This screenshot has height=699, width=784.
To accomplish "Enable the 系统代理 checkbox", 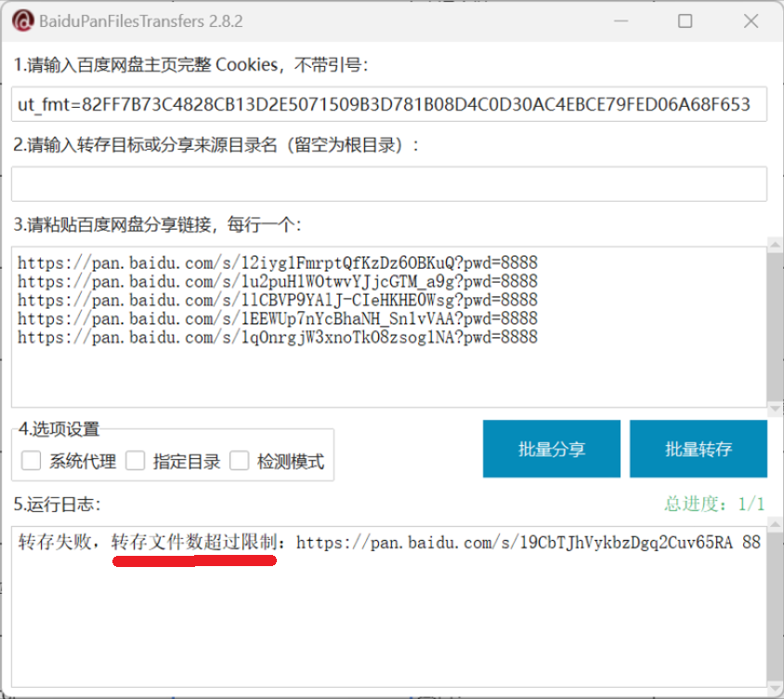I will (x=32, y=460).
